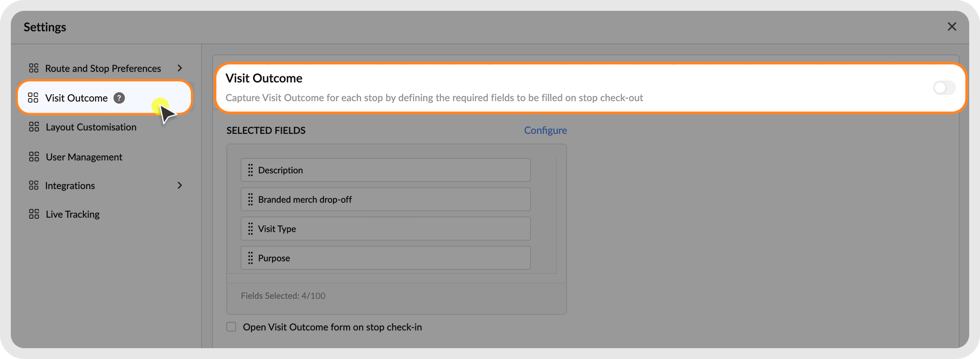Viewport: 980px width, 359px height.
Task: Click the grid icon beside Live Tracking
Action: [x=34, y=214]
